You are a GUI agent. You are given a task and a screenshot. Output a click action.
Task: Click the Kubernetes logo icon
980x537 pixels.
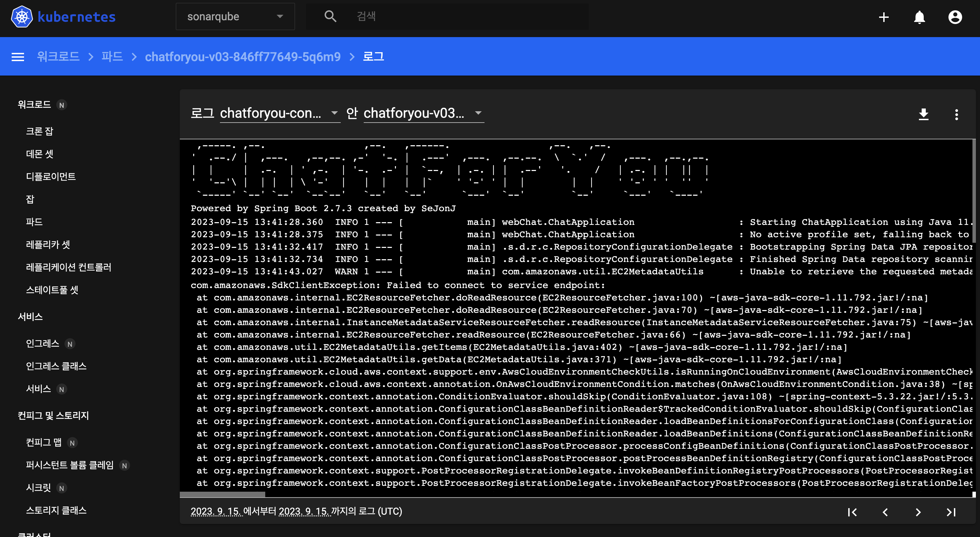click(22, 17)
